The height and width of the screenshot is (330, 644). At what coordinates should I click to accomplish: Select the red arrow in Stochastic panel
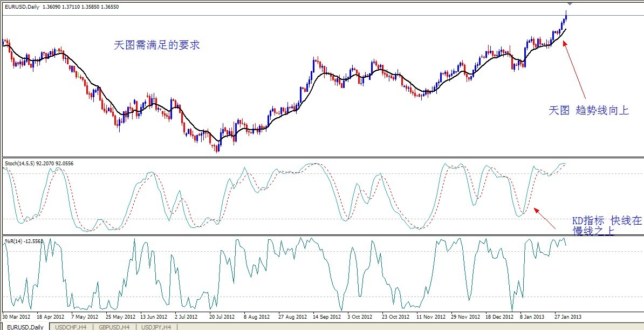[545, 218]
